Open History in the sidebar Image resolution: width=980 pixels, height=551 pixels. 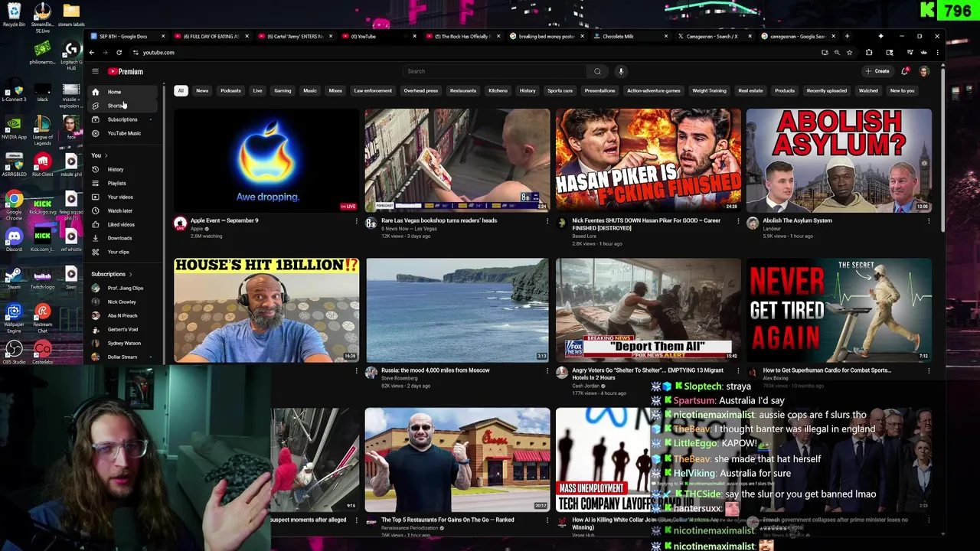(x=122, y=169)
